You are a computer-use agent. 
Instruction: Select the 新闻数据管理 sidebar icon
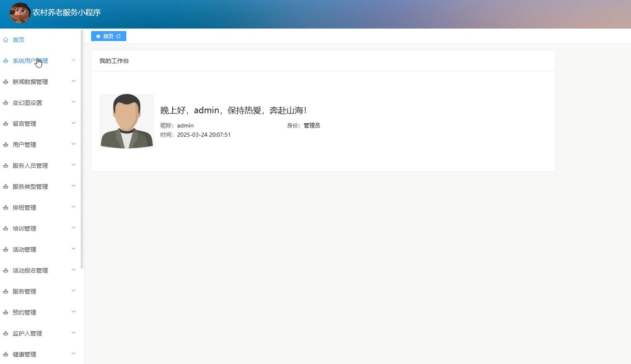5,82
